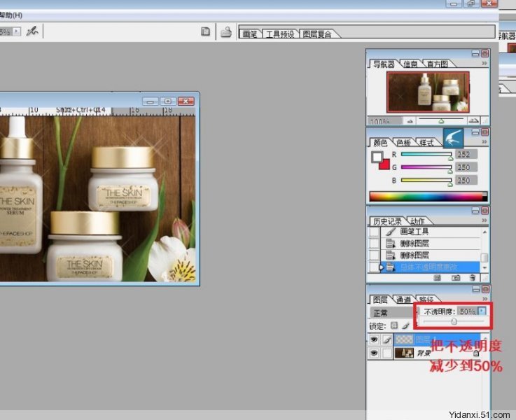Delete current history state trash icon

[x=473, y=278]
